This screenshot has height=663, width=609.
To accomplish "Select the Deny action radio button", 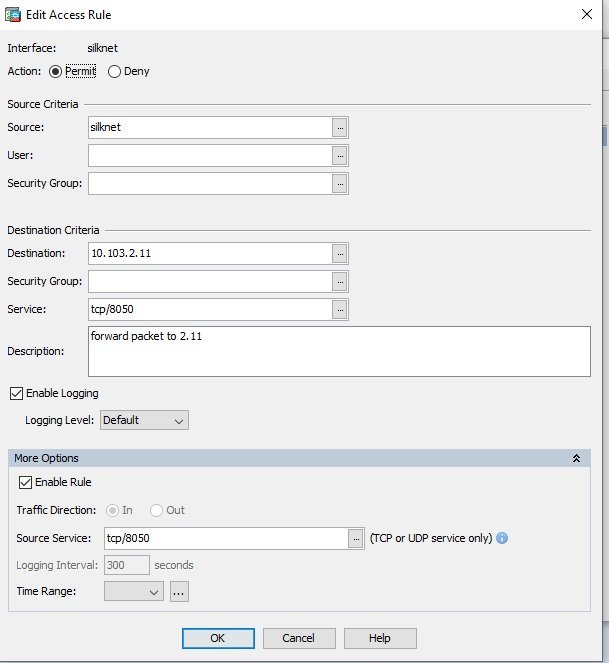I will 115,72.
